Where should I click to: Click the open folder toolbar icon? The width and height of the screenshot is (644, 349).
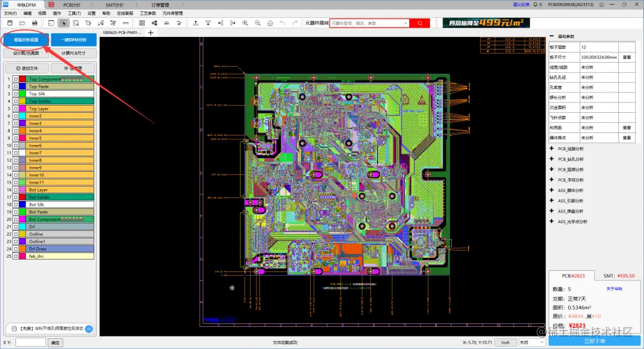point(22,23)
